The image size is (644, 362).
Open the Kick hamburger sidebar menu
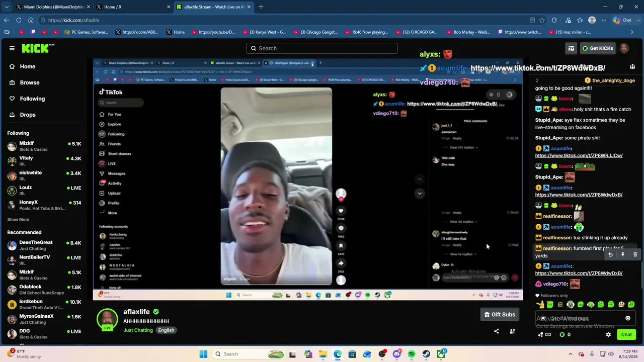pyautogui.click(x=12, y=48)
